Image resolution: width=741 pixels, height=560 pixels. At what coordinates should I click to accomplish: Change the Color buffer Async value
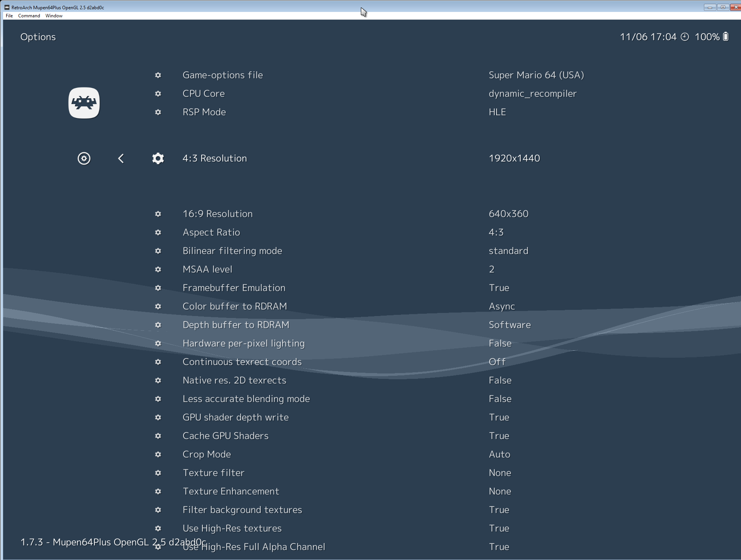point(502,306)
